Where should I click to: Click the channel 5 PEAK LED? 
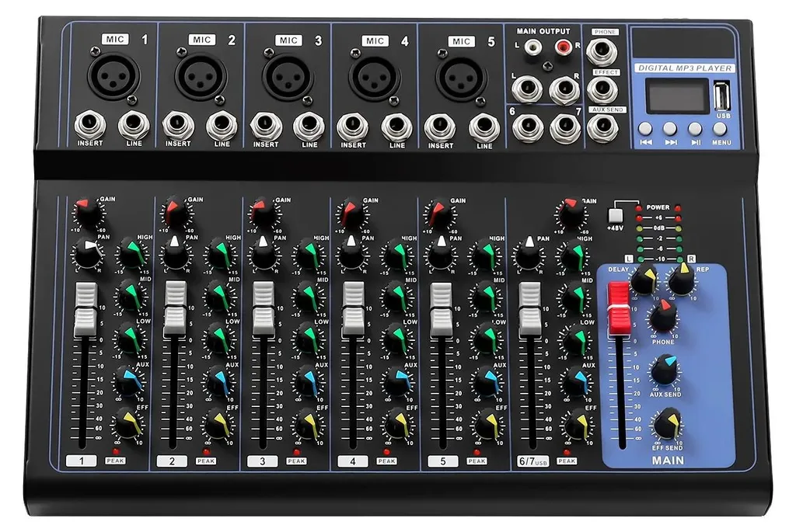(x=477, y=451)
